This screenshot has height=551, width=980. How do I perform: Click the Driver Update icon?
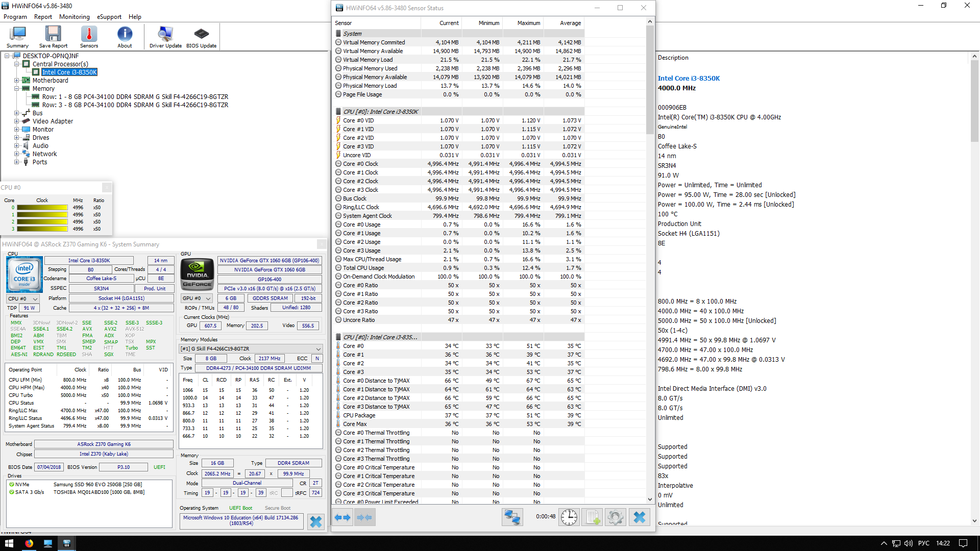click(x=165, y=37)
